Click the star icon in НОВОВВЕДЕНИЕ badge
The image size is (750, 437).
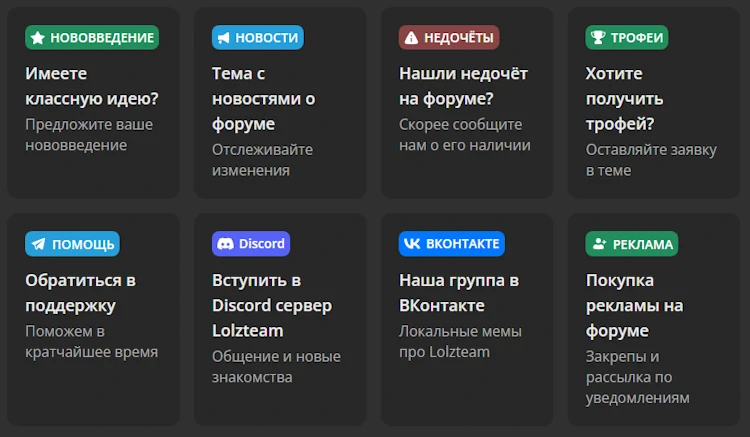(38, 38)
